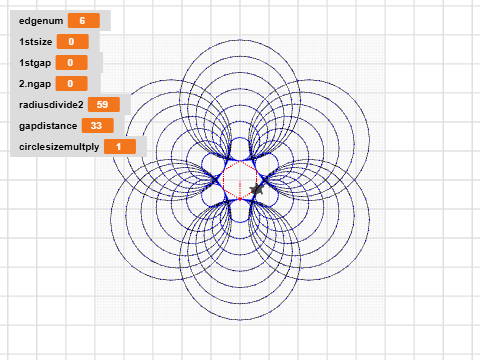The image size is (480, 360).
Task: Click the gapdistance label
Action: [48, 126]
